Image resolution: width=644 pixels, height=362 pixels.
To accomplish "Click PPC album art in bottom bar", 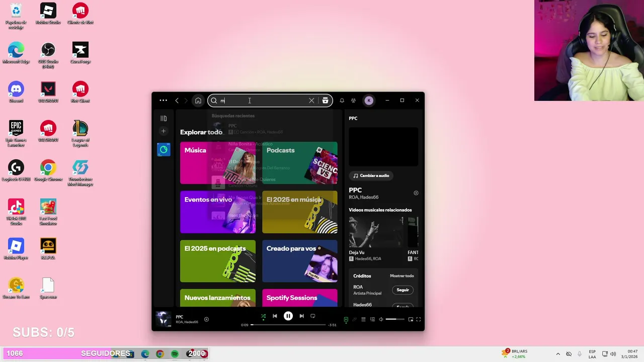I will point(163,319).
